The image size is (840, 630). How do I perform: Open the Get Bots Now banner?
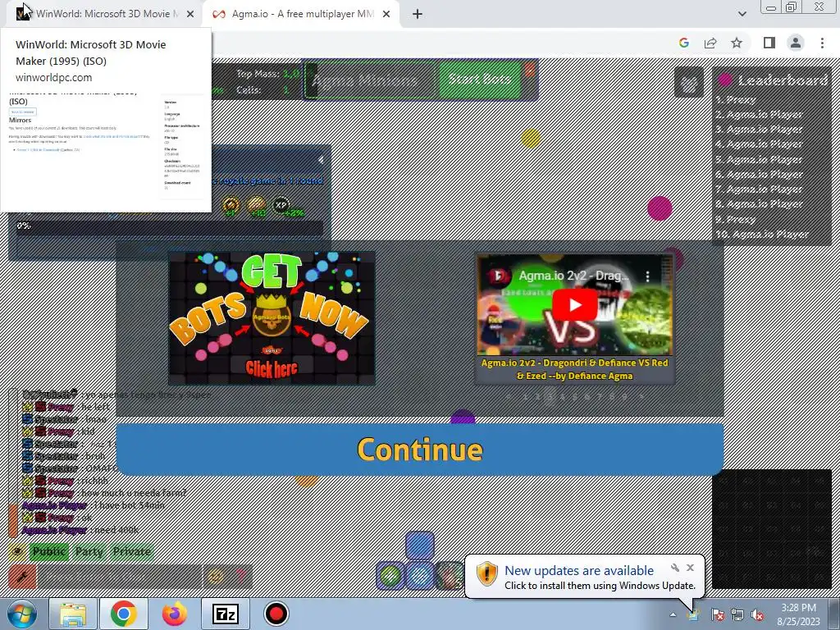(x=272, y=317)
